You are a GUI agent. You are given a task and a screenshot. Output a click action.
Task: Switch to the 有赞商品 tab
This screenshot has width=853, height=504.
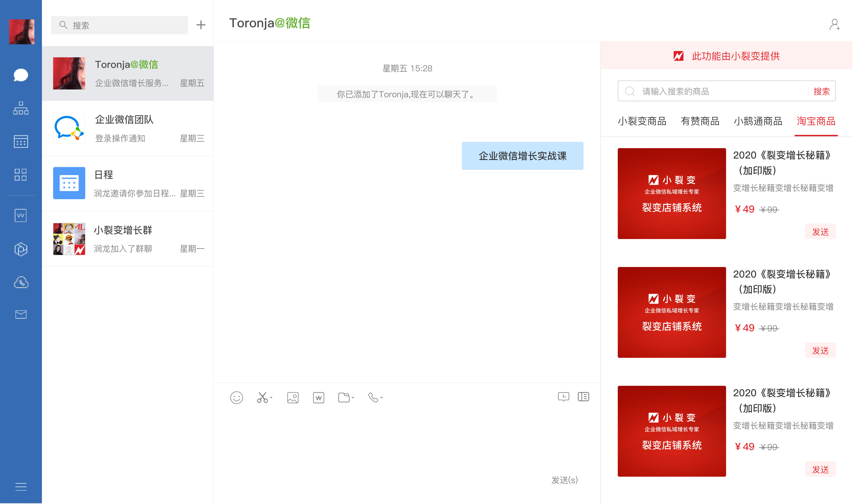(x=700, y=121)
